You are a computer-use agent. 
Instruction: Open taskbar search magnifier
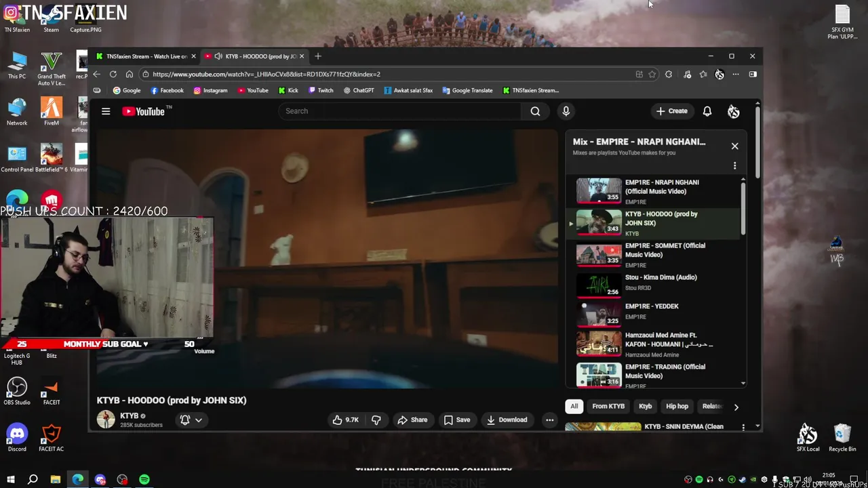click(x=33, y=480)
